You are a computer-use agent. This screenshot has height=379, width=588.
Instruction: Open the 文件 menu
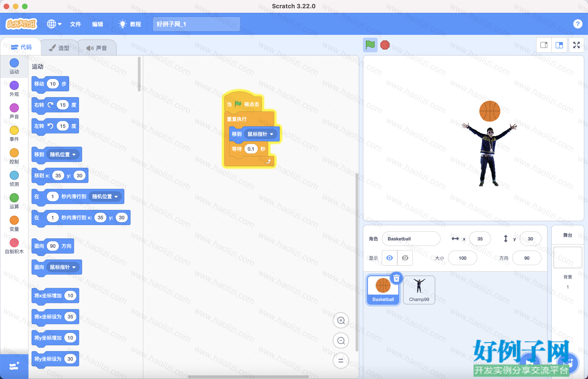click(x=75, y=24)
